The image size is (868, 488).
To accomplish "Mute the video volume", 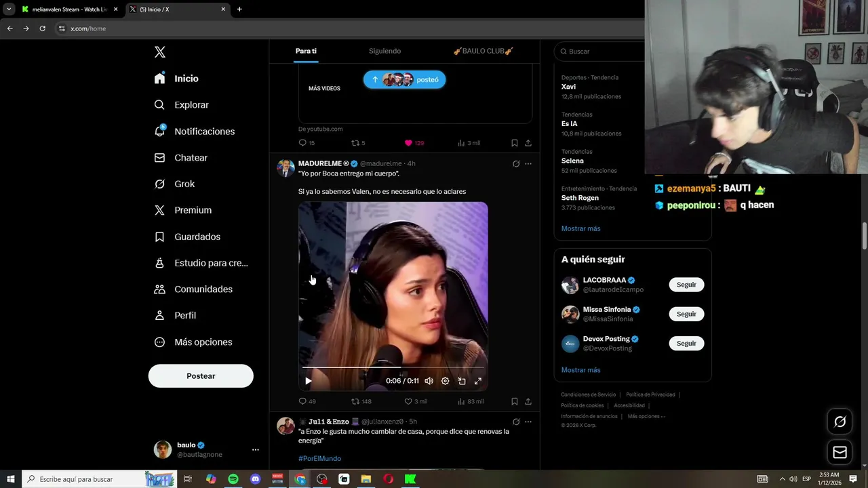I will point(429,381).
